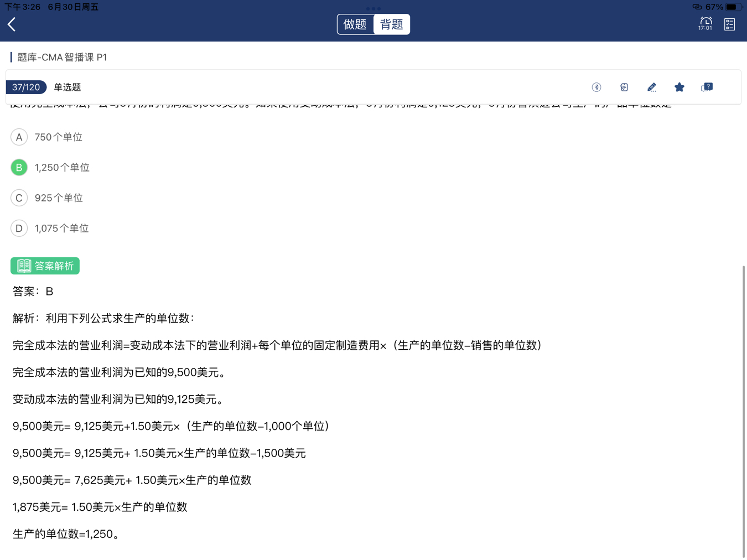Choose option C radio circle
The width and height of the screenshot is (747, 560).
point(19,198)
